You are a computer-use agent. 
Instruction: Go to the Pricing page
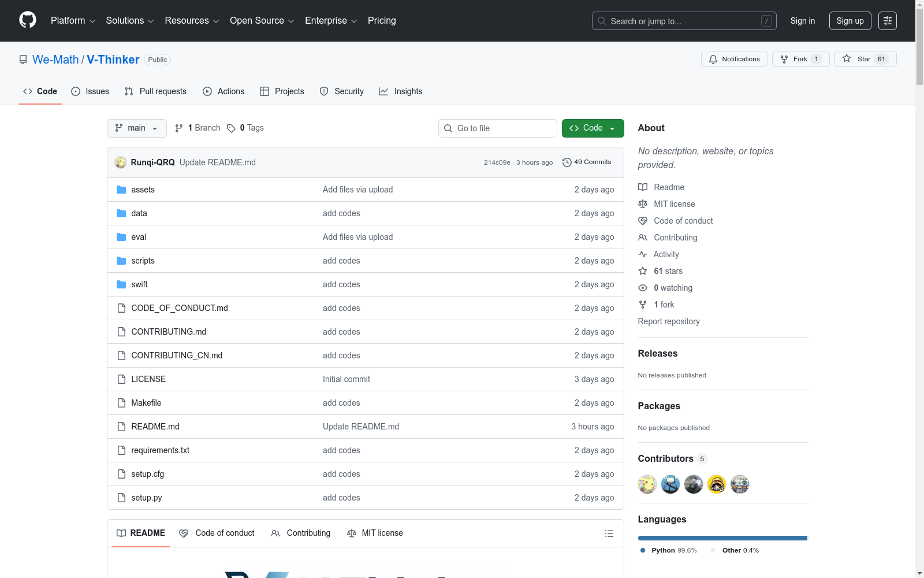(382, 21)
